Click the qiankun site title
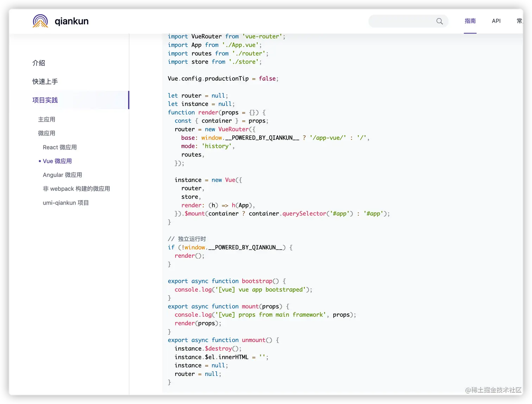Viewport: 532px width, 404px height. [x=72, y=21]
